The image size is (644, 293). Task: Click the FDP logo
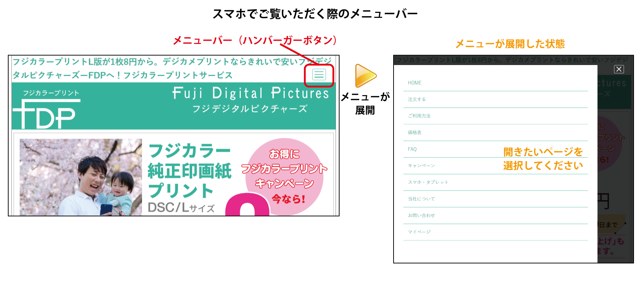46,109
